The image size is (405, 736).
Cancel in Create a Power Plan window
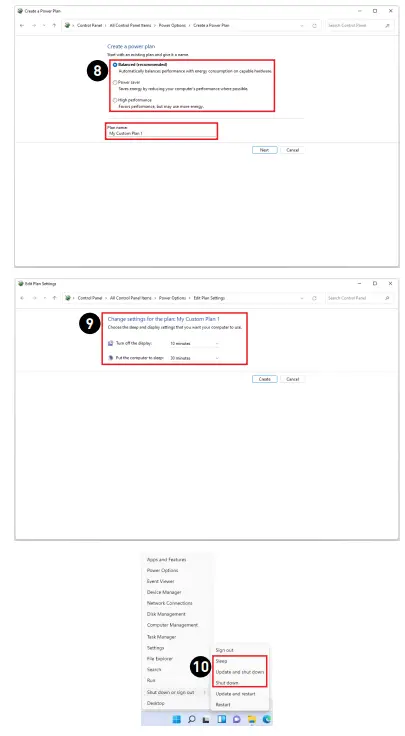292,150
